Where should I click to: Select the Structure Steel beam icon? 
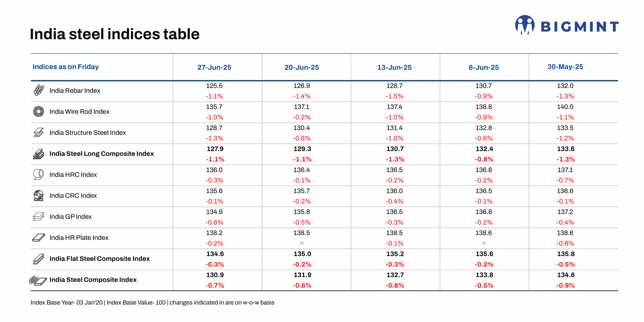[x=39, y=133]
